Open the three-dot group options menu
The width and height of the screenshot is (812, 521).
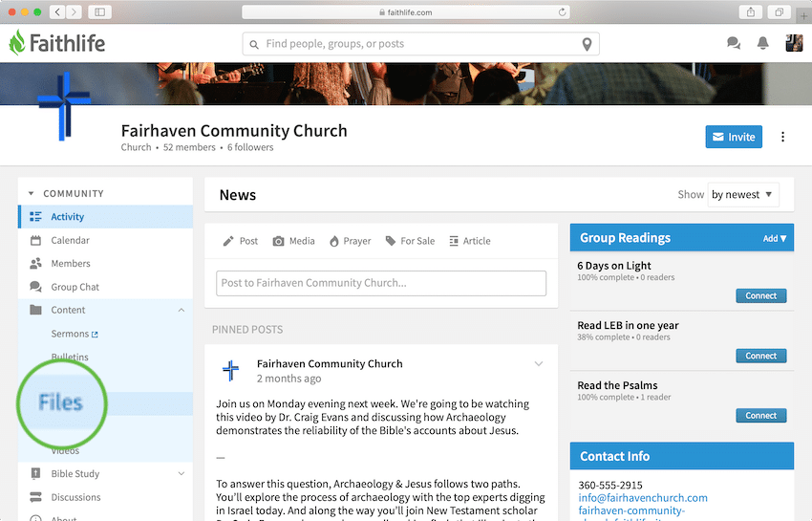click(x=782, y=137)
